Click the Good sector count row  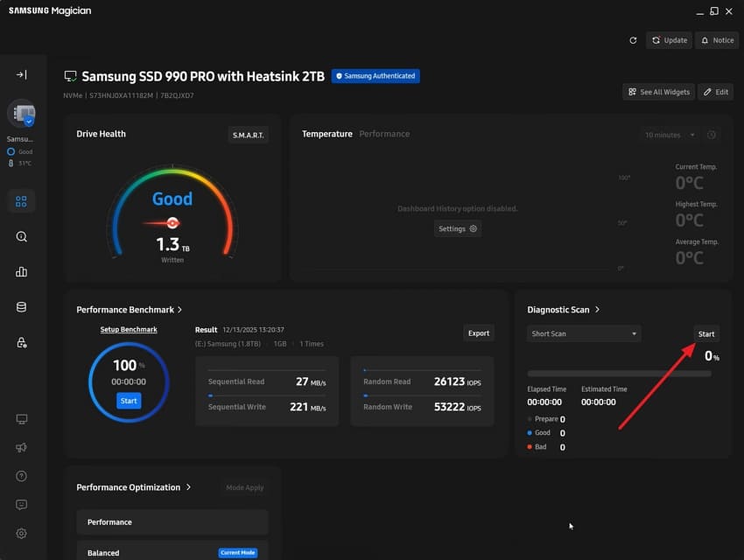(546, 433)
